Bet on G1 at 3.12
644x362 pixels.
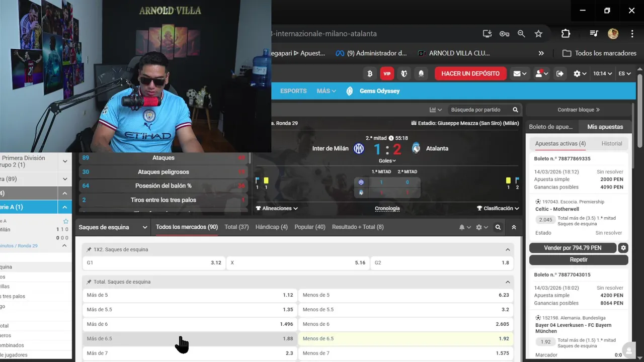pos(154,262)
